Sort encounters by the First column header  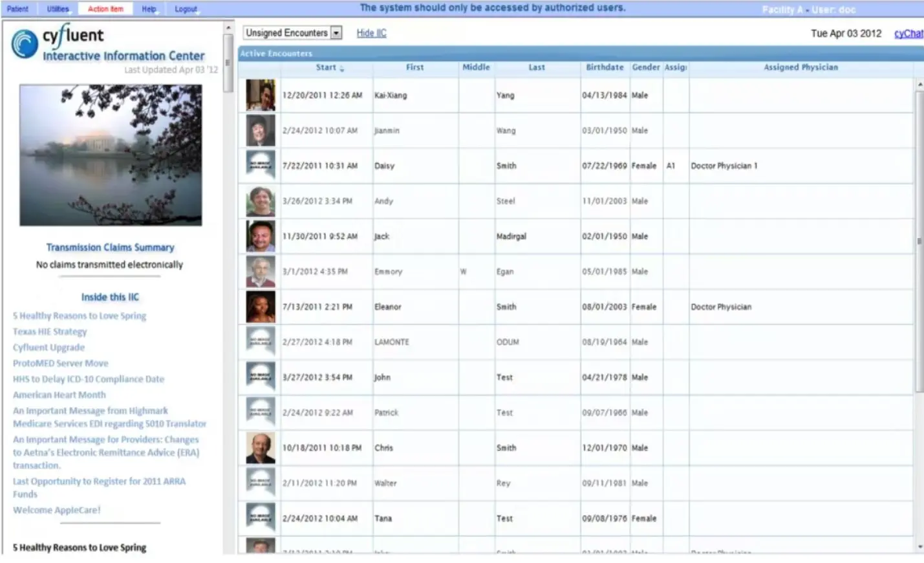(x=414, y=67)
